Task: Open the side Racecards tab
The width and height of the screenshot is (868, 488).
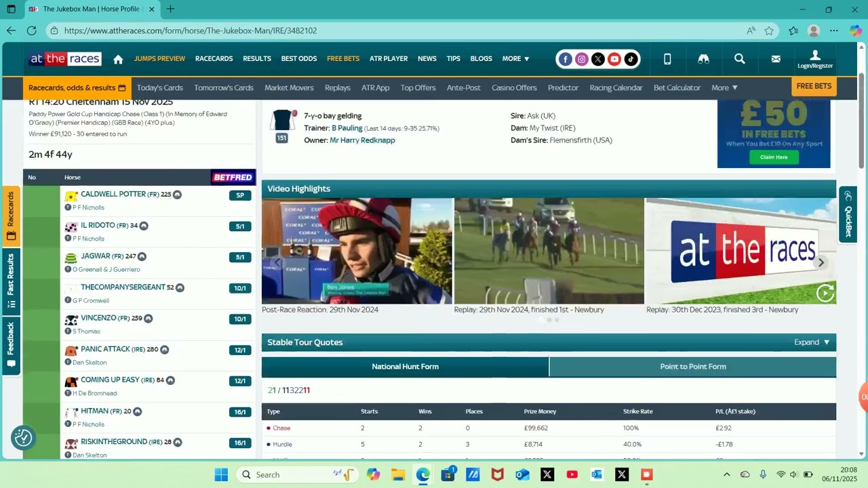Action: click(x=11, y=216)
